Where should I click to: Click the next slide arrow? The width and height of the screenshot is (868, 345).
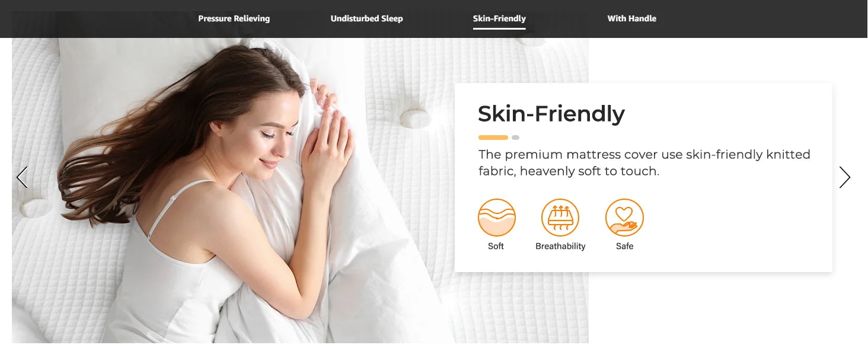(845, 177)
